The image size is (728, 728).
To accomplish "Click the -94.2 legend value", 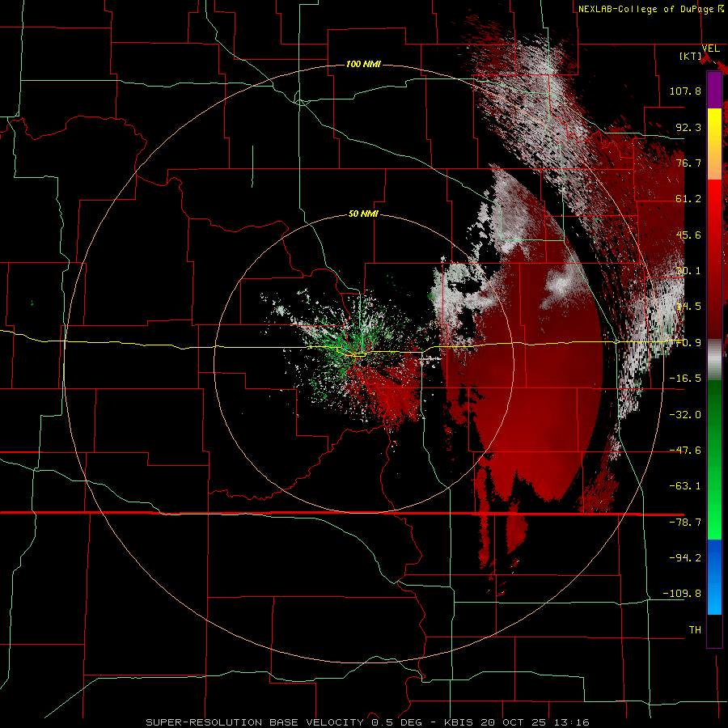I will [x=685, y=557].
